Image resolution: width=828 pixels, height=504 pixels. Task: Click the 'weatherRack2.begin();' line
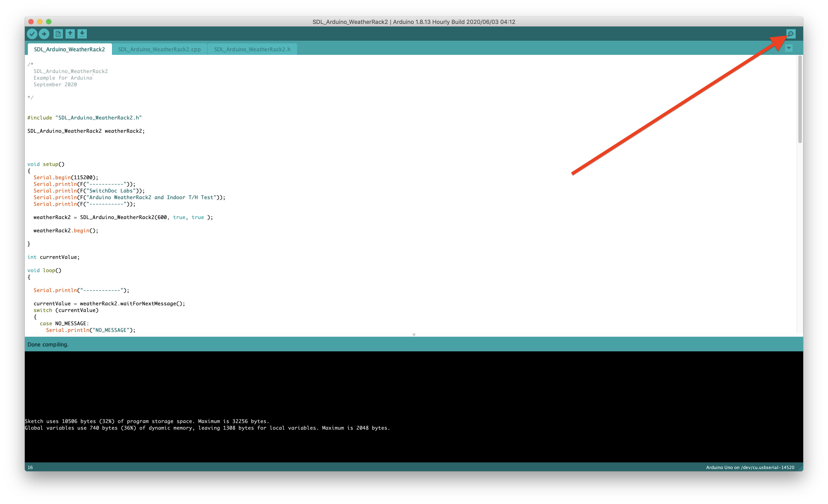[66, 231]
